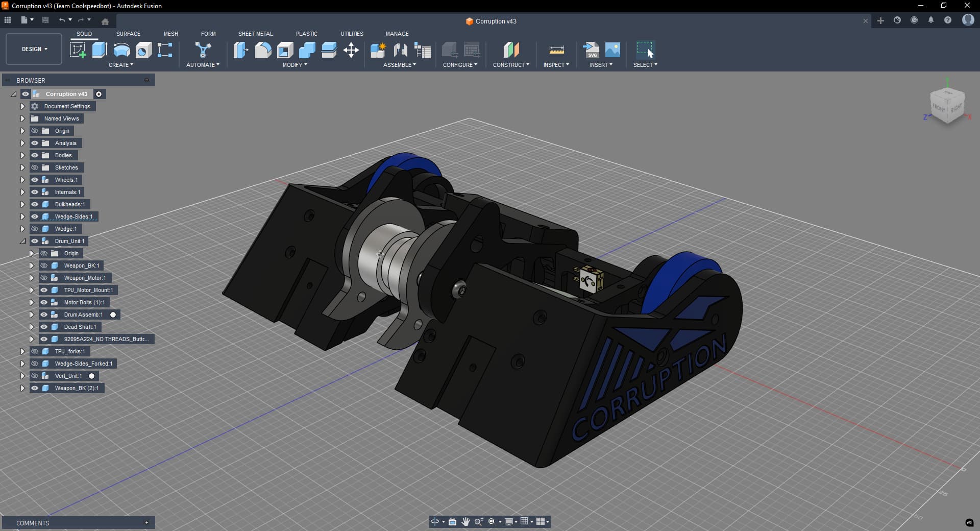The width and height of the screenshot is (980, 531).
Task: Click the Home icon
Action: point(105,21)
